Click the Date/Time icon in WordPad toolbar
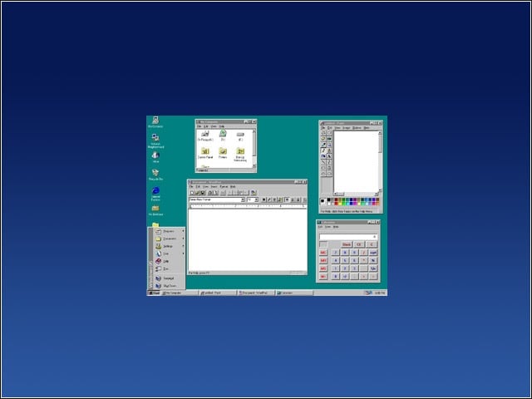The height and width of the screenshot is (399, 532). tap(254, 192)
